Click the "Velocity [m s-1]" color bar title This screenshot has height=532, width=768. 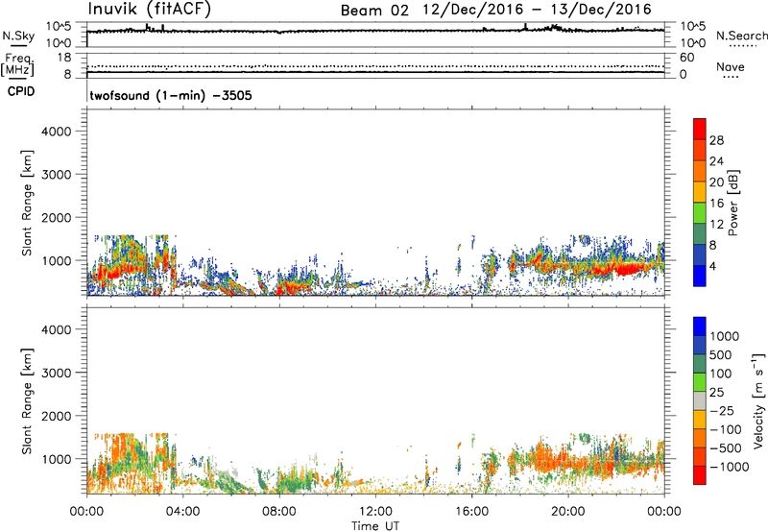[758, 400]
